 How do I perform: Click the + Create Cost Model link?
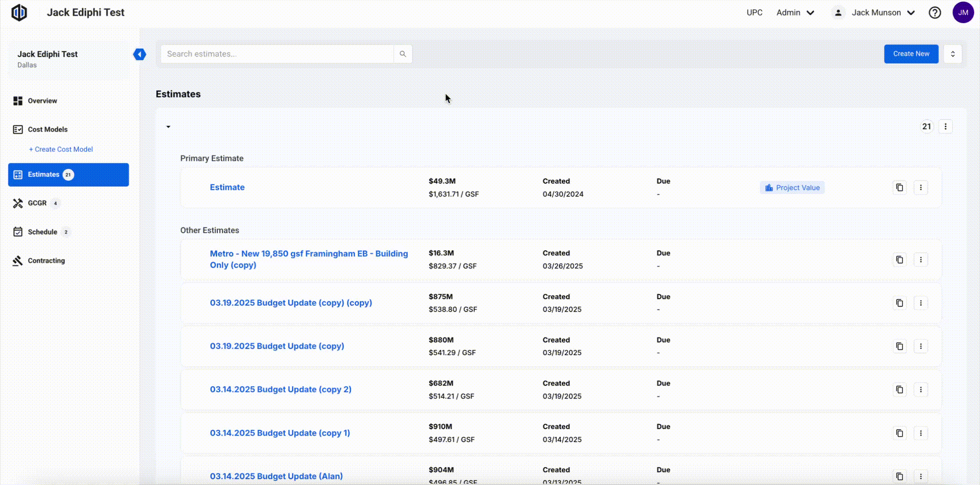click(61, 149)
